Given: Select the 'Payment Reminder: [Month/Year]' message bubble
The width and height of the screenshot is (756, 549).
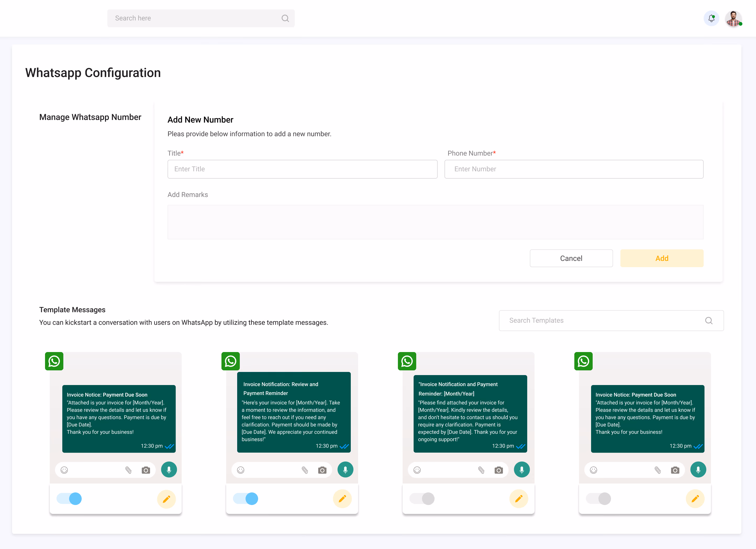Looking at the screenshot, I should click(x=470, y=414).
